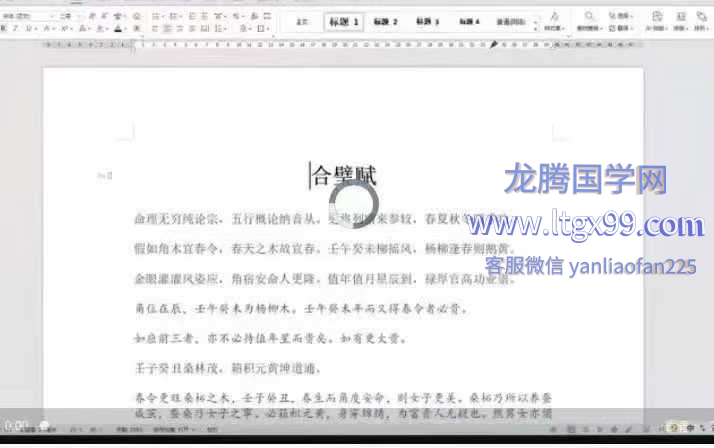The width and height of the screenshot is (714, 448).
Task: Apply the 标题 1 heading style
Action: [x=344, y=21]
